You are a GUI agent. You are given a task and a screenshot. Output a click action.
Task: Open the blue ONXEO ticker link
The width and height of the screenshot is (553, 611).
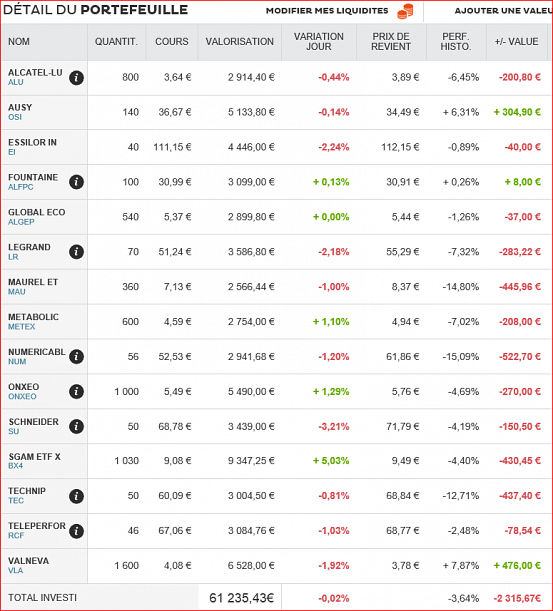(x=22, y=396)
